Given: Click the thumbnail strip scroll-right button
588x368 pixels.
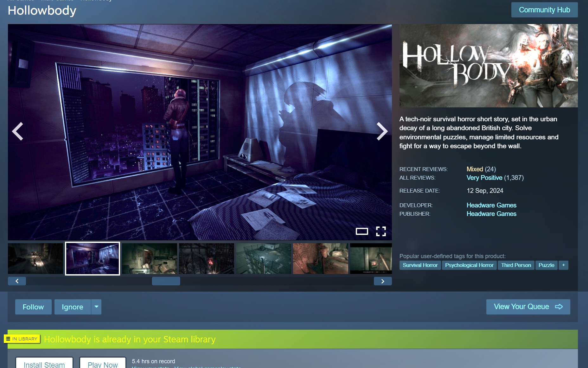Looking at the screenshot, I should click(383, 281).
